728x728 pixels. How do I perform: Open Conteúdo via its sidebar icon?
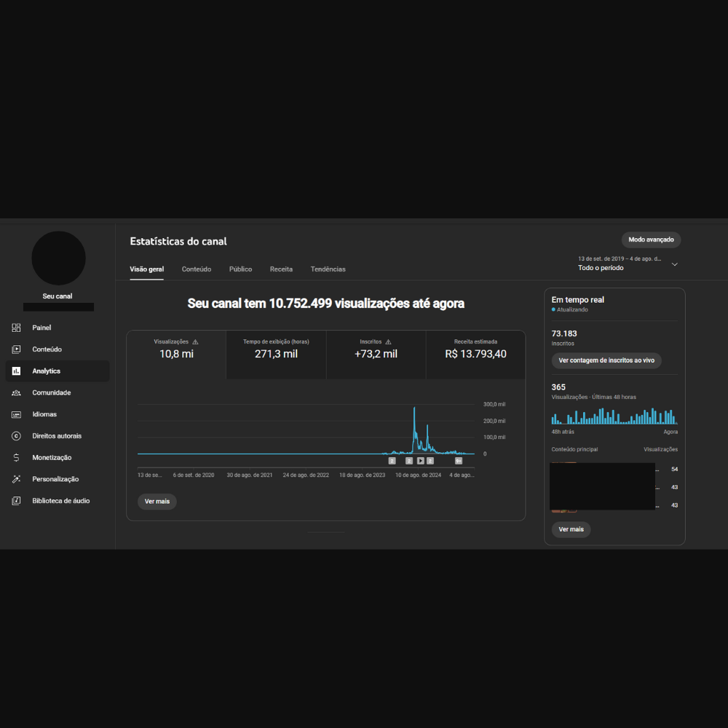coord(16,349)
